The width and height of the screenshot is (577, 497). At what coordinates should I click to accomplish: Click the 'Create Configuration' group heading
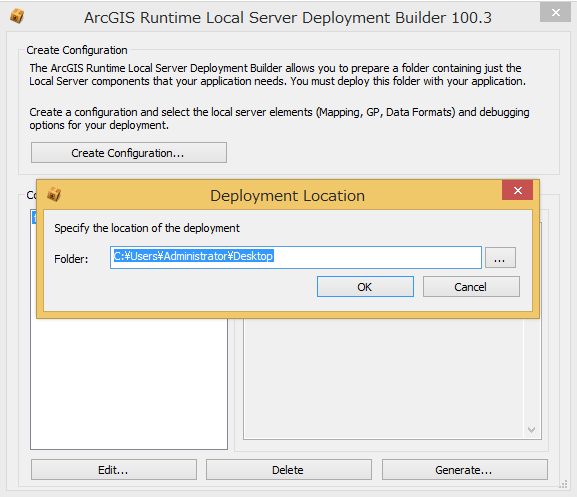click(x=77, y=50)
